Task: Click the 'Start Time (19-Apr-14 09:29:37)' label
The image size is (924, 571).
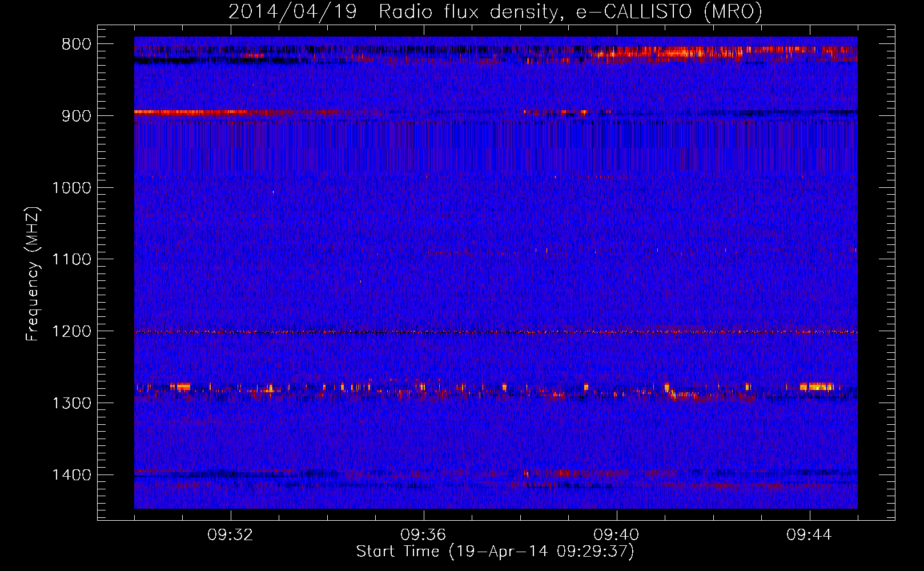Action: click(x=495, y=552)
